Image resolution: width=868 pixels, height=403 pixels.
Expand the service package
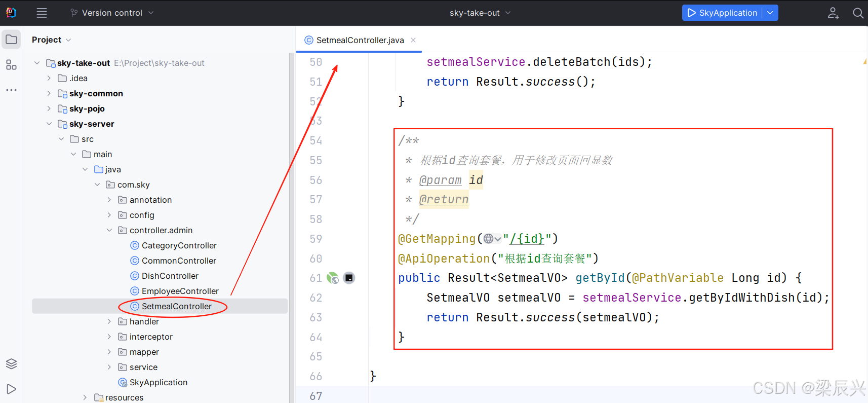[109, 367]
